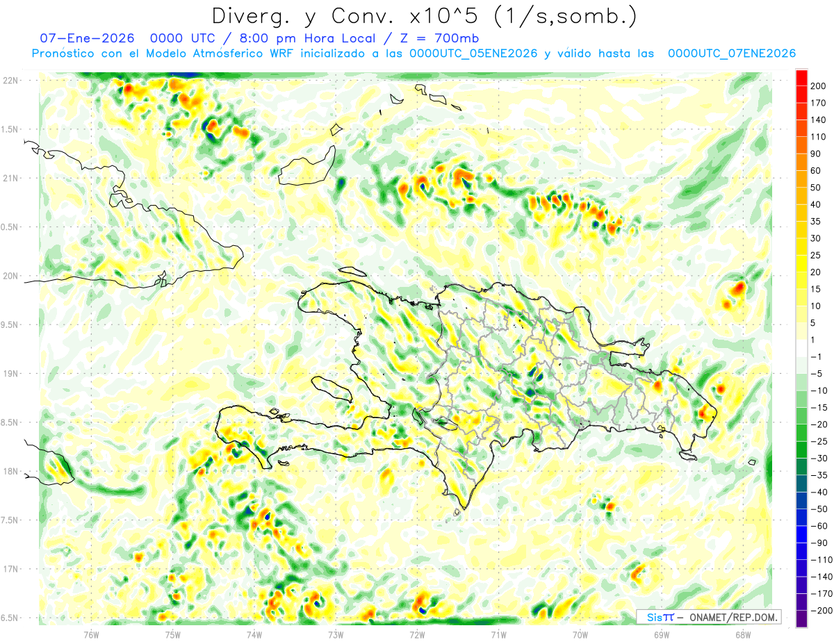Click the '-110' color scale value

[x=821, y=560]
